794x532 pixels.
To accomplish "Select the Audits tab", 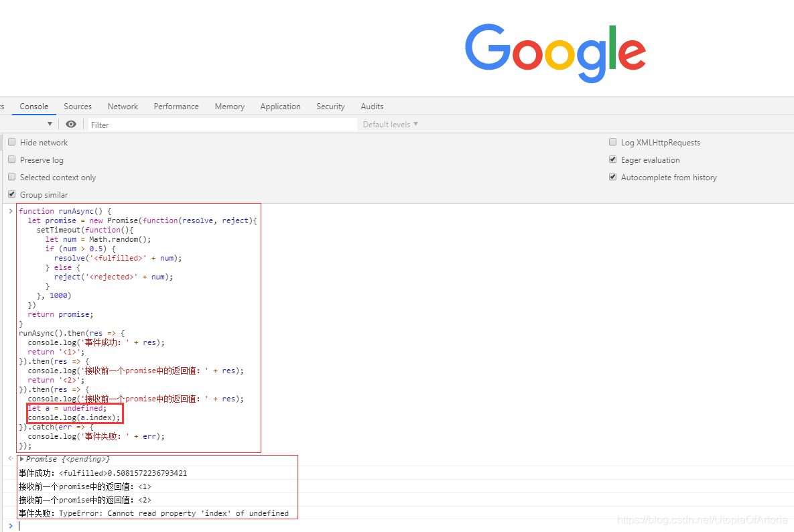I will coord(372,107).
